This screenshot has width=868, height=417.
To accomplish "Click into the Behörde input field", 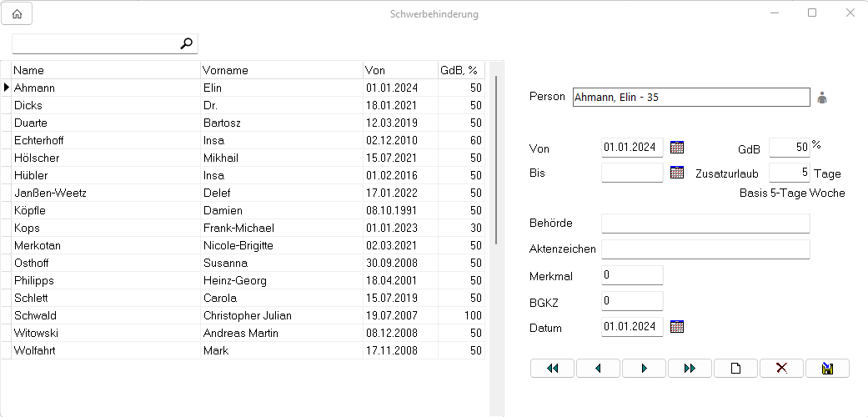I will coord(705,224).
